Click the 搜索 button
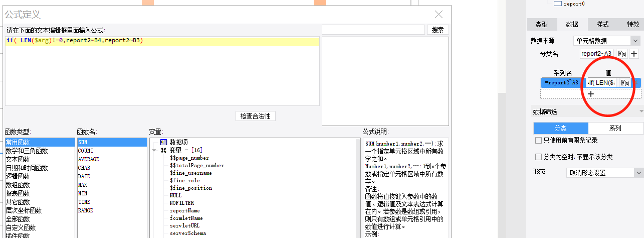Viewport: 644px width, 238px height. tap(438, 30)
